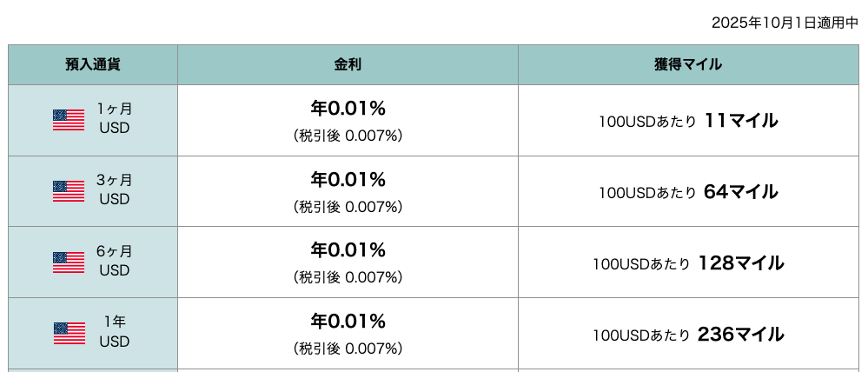Click the US flag in 6ヶ月 USD row
Image resolution: width=868 pixels, height=372 pixels.
69,262
